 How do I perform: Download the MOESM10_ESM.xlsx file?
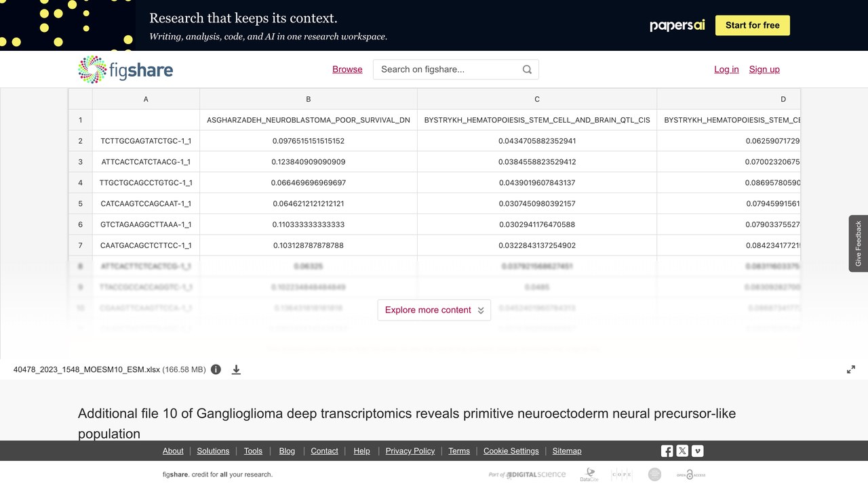pos(236,369)
